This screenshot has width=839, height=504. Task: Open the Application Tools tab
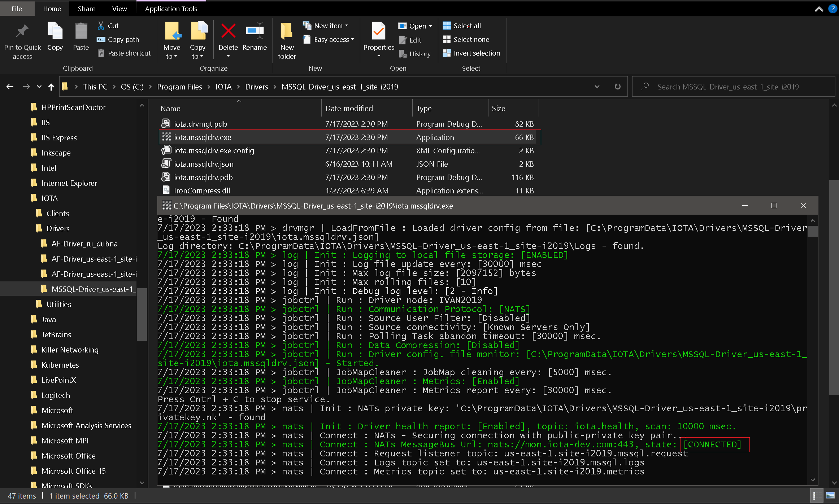171,9
